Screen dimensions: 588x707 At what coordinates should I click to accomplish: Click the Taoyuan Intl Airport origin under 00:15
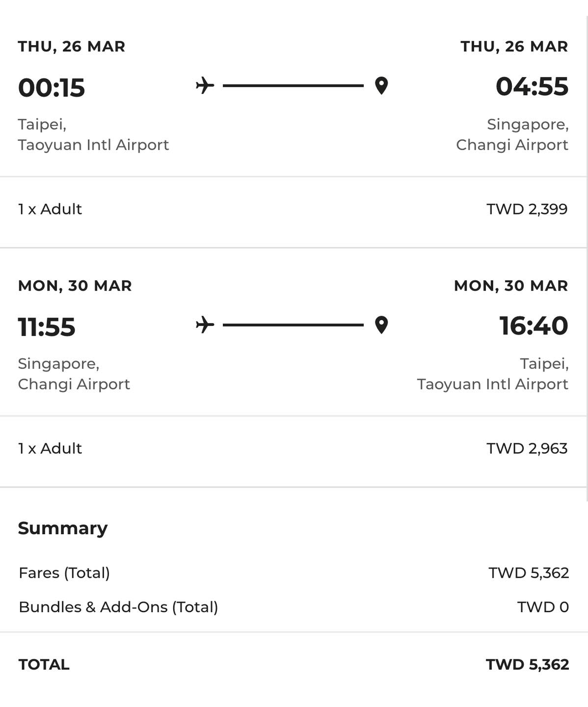[93, 145]
